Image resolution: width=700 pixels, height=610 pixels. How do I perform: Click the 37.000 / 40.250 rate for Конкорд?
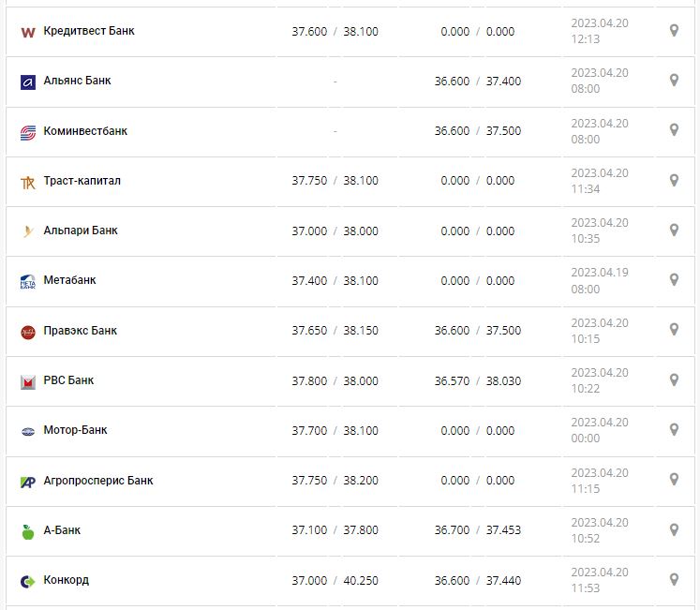[x=335, y=581]
